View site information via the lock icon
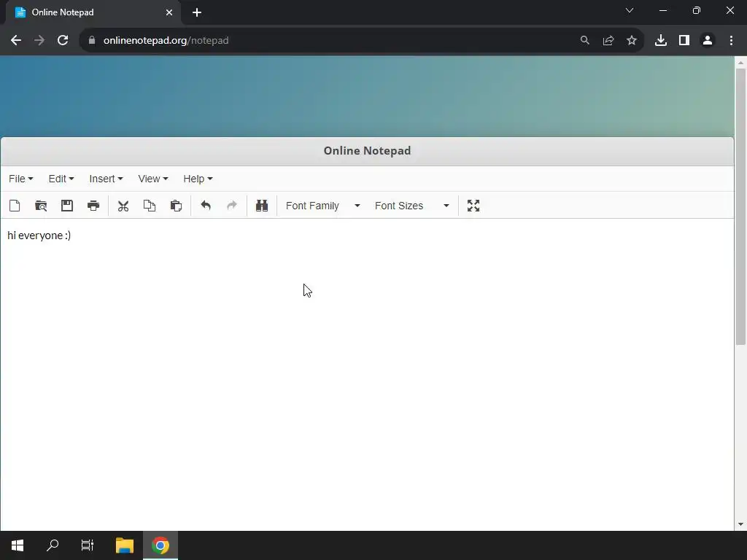Screen dimensions: 747x560 (92, 41)
